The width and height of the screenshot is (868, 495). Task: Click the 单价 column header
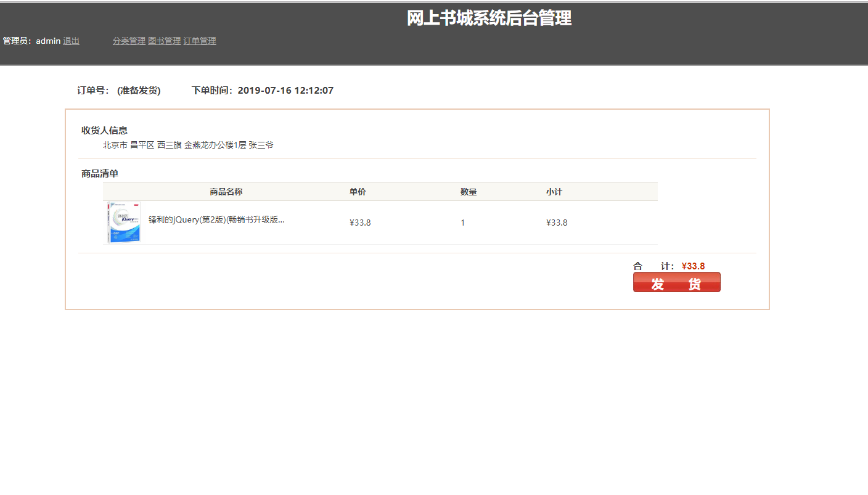point(358,192)
